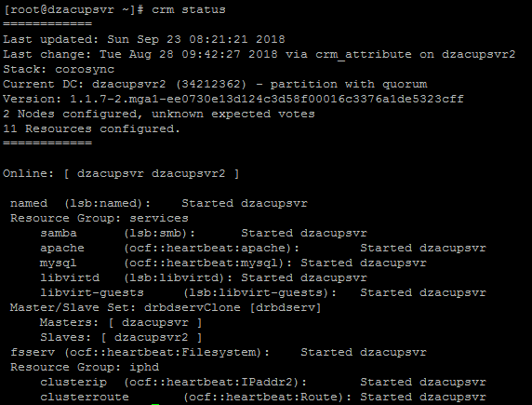Click the 'Stack: corosync' line

click(x=59, y=69)
